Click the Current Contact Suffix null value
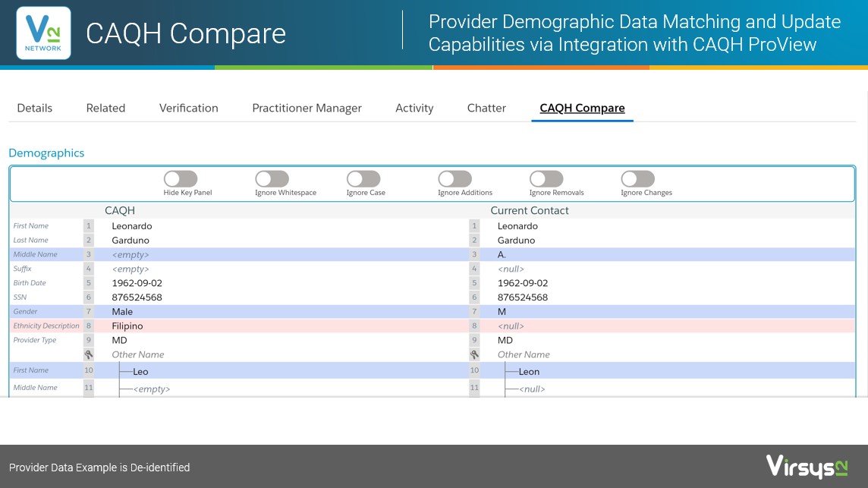 (x=511, y=269)
